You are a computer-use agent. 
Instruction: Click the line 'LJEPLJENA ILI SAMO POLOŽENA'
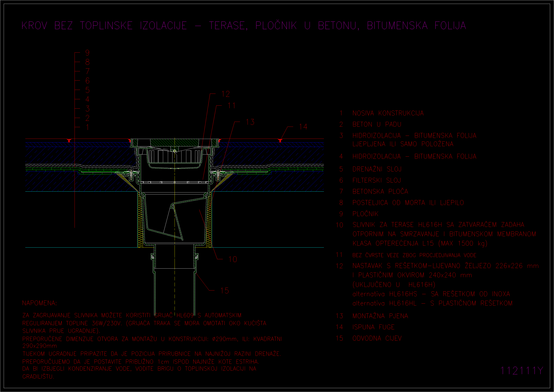pyautogui.click(x=403, y=144)
